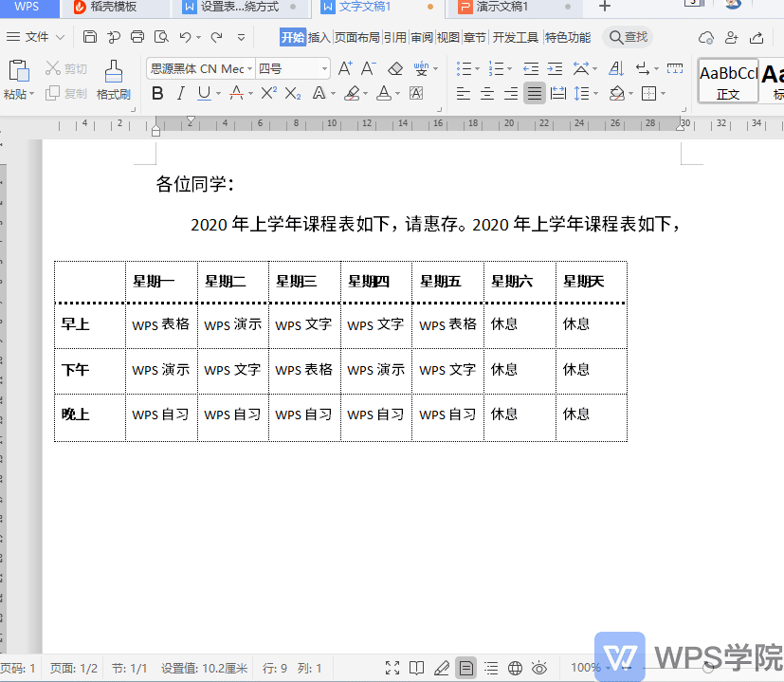The image size is (784, 682).
Task: Open print preview from quick access bar
Action: pyautogui.click(x=161, y=37)
